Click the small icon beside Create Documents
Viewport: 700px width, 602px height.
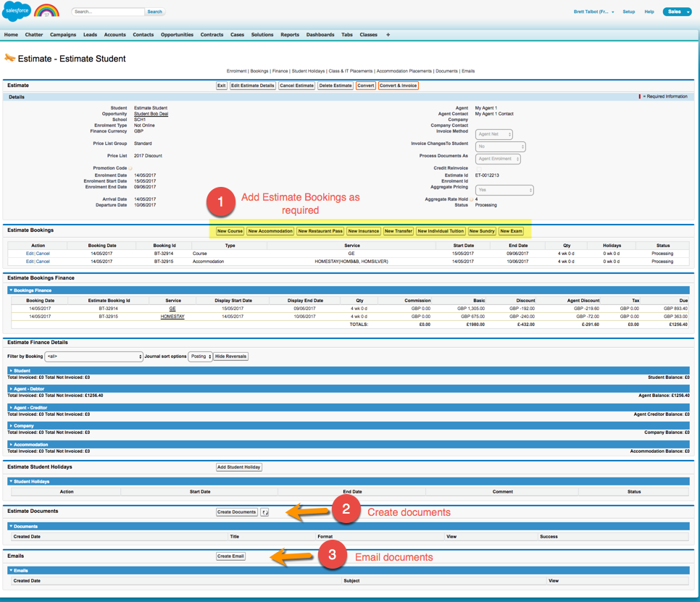click(x=264, y=512)
